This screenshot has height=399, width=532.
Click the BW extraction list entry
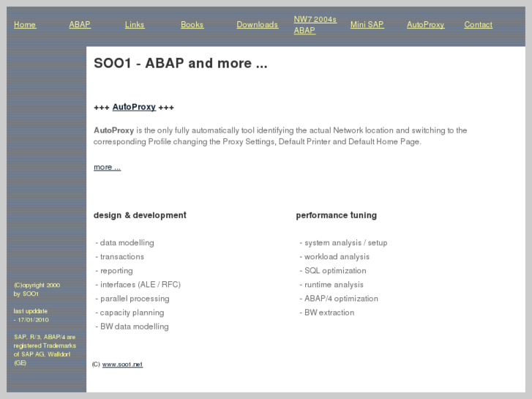click(x=329, y=313)
